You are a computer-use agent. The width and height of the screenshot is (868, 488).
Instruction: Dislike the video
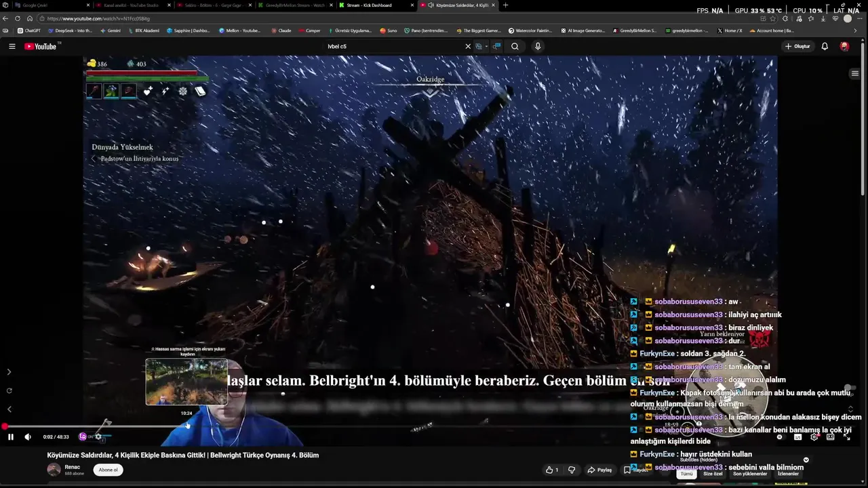pos(572,470)
